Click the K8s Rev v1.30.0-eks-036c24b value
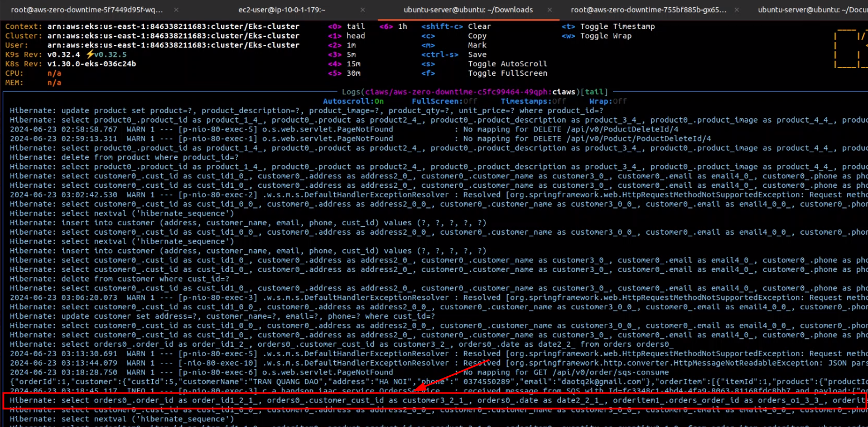Image resolution: width=868 pixels, height=427 pixels. (x=91, y=64)
